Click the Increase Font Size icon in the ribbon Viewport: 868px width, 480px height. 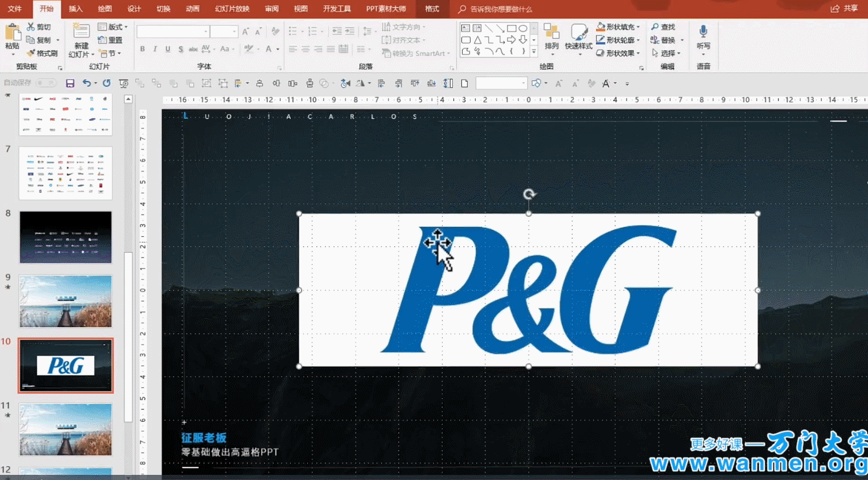point(246,31)
